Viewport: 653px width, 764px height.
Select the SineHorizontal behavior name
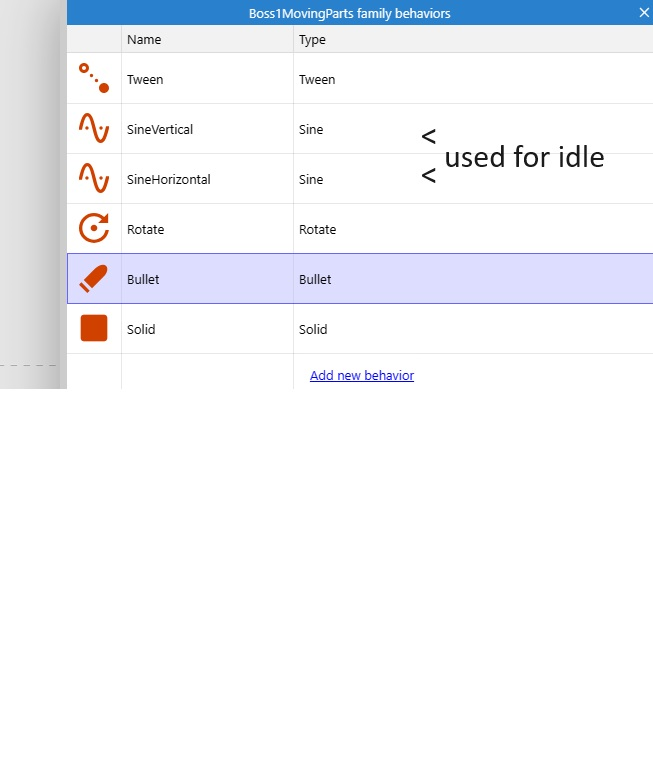point(168,180)
